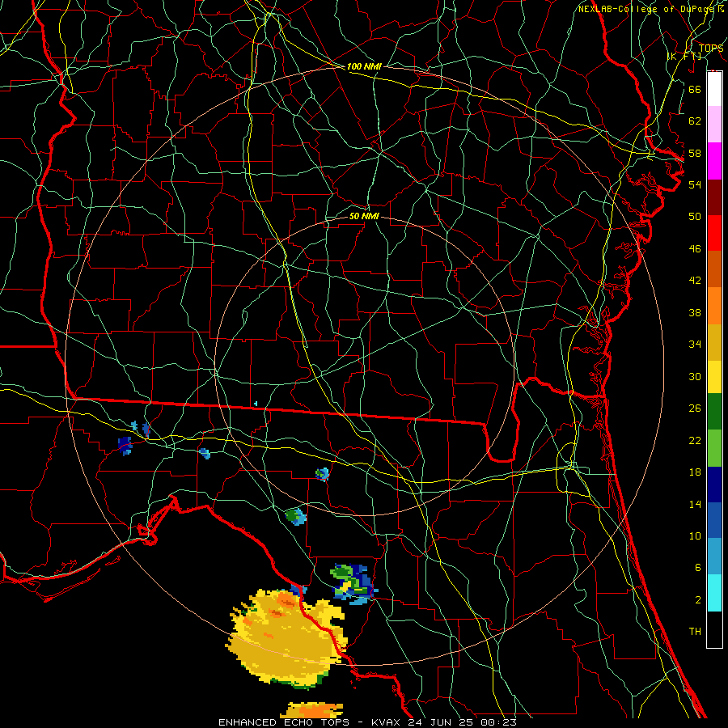Click the white swatch in the tops legend
The height and width of the screenshot is (728, 728).
click(x=714, y=89)
